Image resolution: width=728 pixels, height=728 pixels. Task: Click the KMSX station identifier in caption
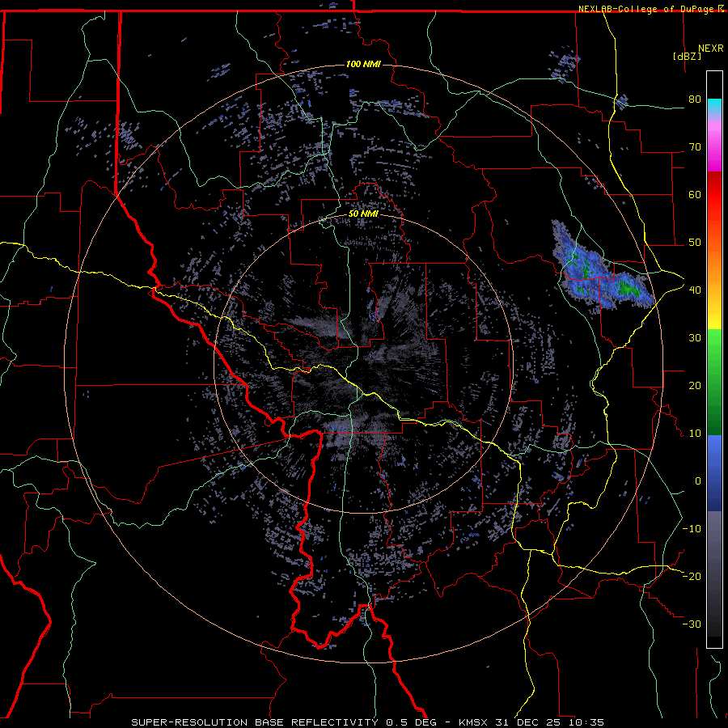pos(475,722)
